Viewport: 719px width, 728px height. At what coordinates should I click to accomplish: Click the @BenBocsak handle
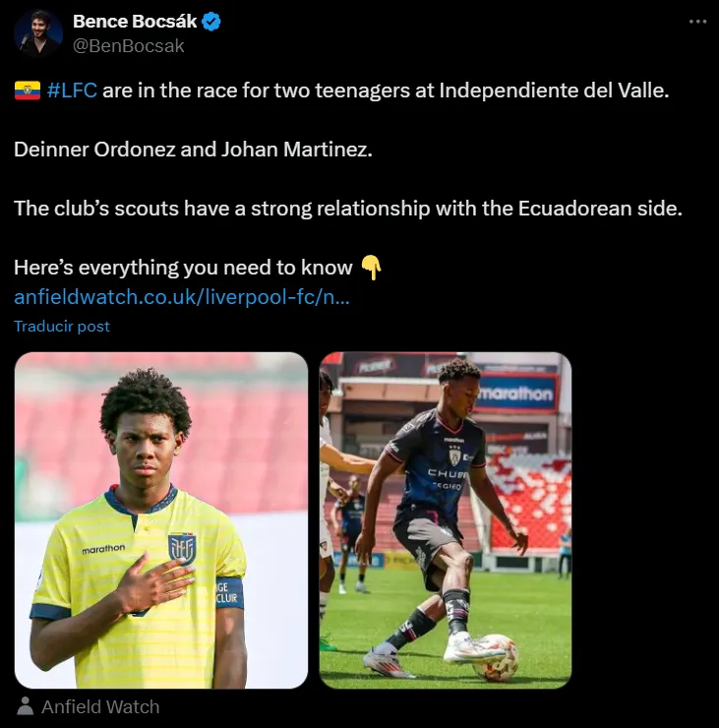129,46
